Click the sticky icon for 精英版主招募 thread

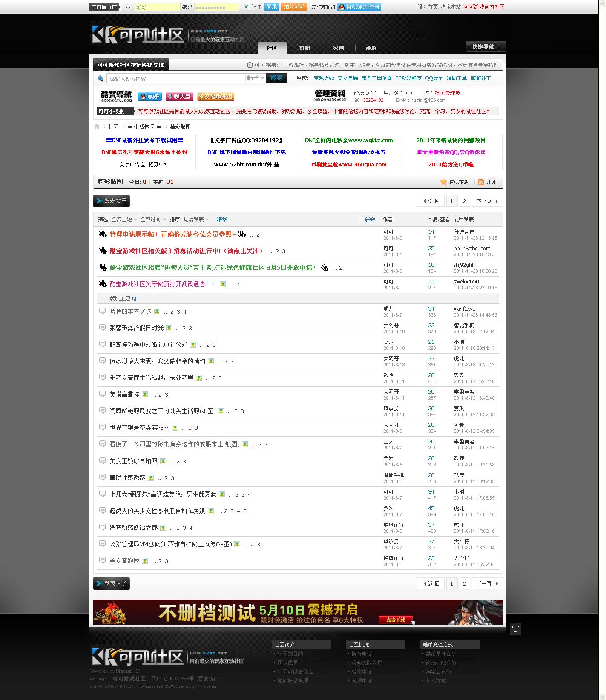tap(103, 251)
